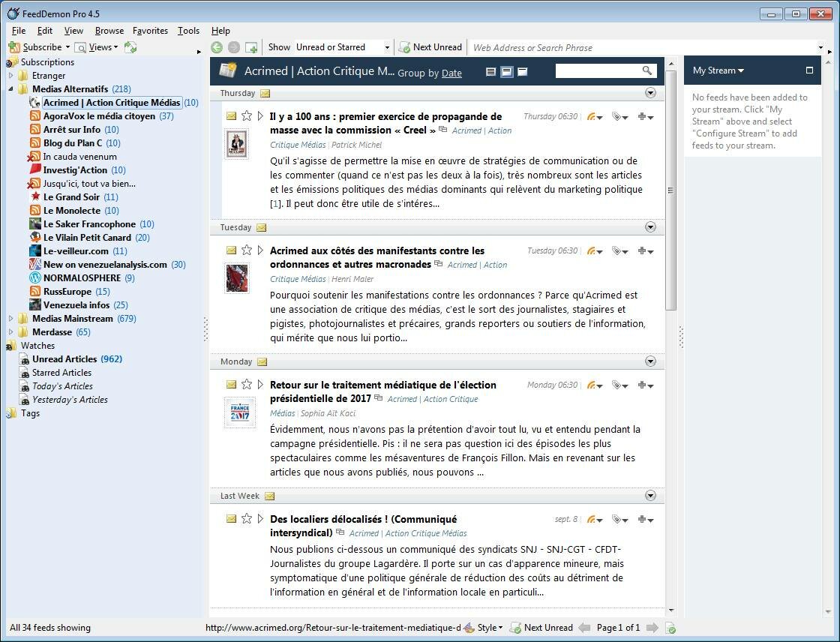Open the Edit menu
This screenshot has height=642, width=840.
coord(44,31)
